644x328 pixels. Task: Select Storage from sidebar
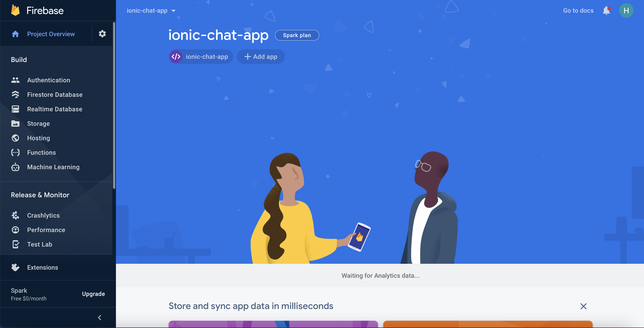click(x=38, y=124)
